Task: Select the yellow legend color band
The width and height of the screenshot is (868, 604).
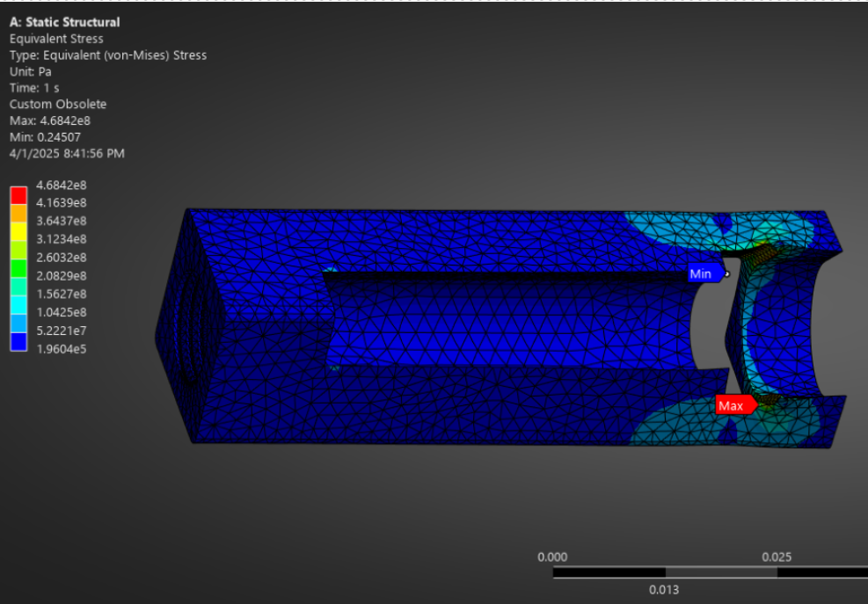Action: coord(18,232)
